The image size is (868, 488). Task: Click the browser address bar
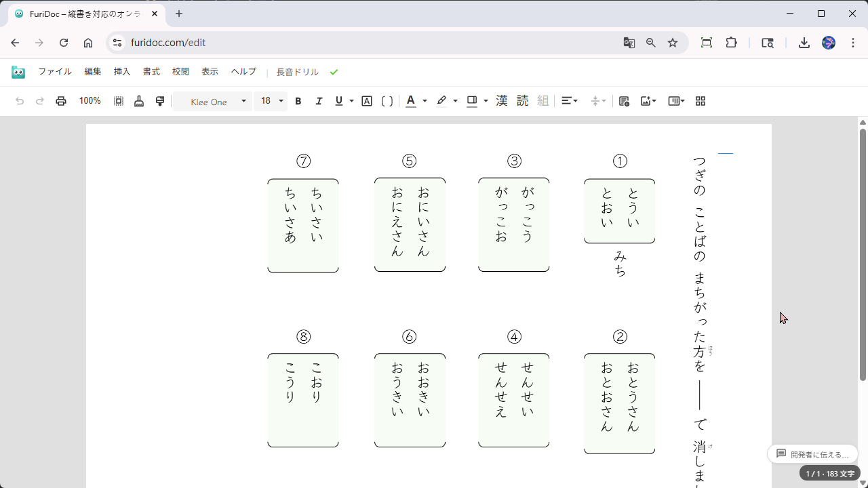tap(366, 43)
